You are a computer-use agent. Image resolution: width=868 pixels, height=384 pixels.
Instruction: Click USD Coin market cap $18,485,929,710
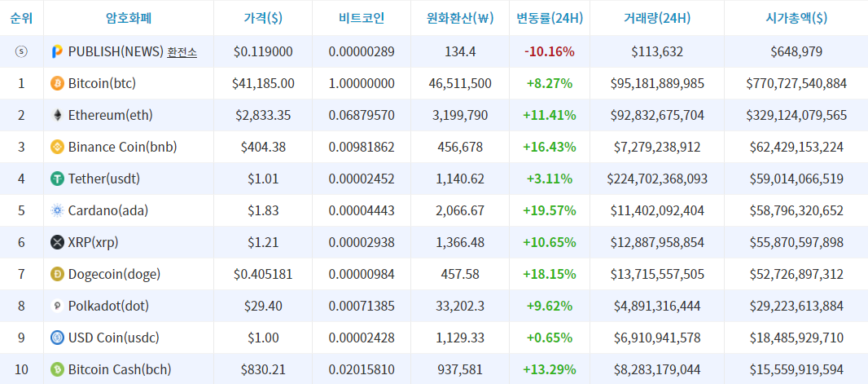[x=796, y=338]
